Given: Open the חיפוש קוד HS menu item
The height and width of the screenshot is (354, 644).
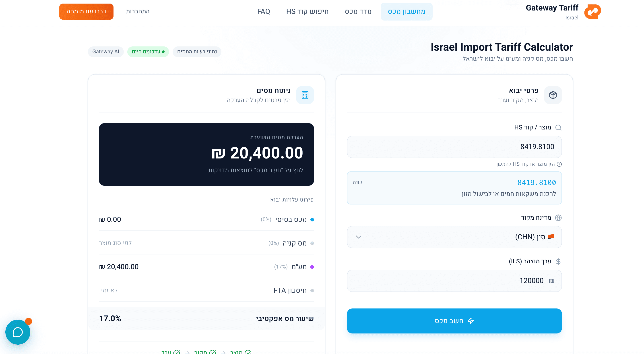Looking at the screenshot, I should [x=307, y=12].
